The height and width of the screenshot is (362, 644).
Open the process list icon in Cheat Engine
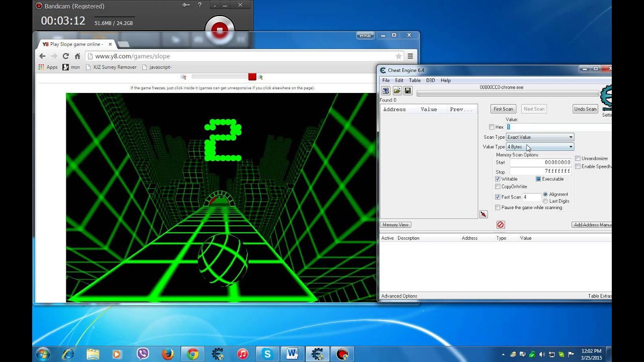coord(385,90)
